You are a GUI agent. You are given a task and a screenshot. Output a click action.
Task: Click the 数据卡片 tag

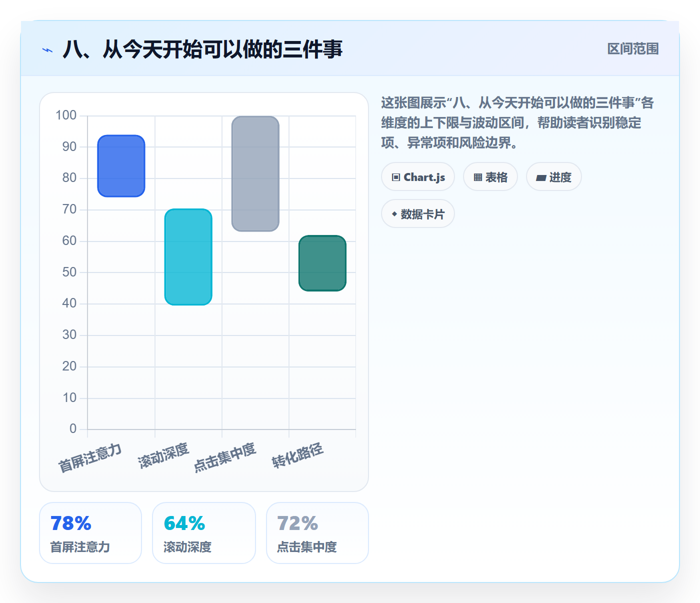click(x=418, y=214)
